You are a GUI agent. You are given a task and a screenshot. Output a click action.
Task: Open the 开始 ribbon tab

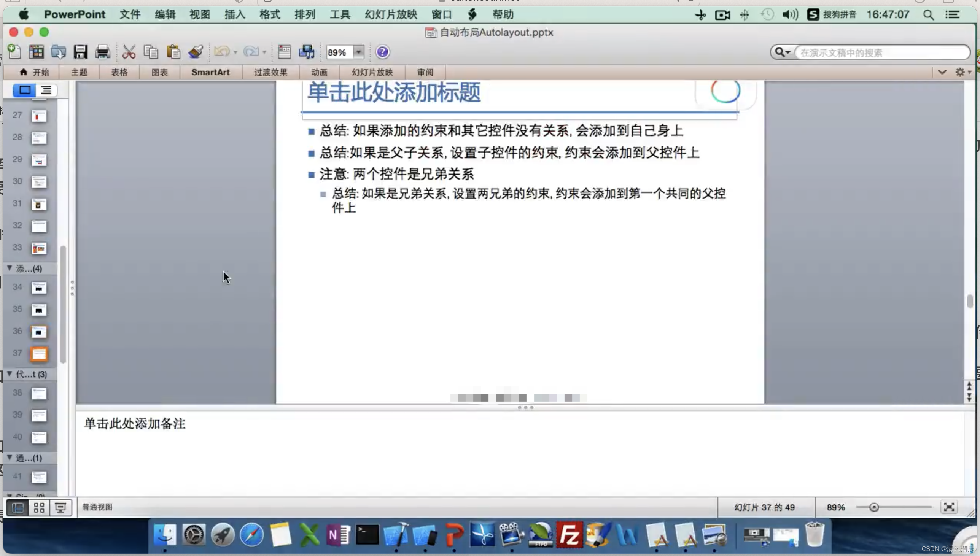34,72
